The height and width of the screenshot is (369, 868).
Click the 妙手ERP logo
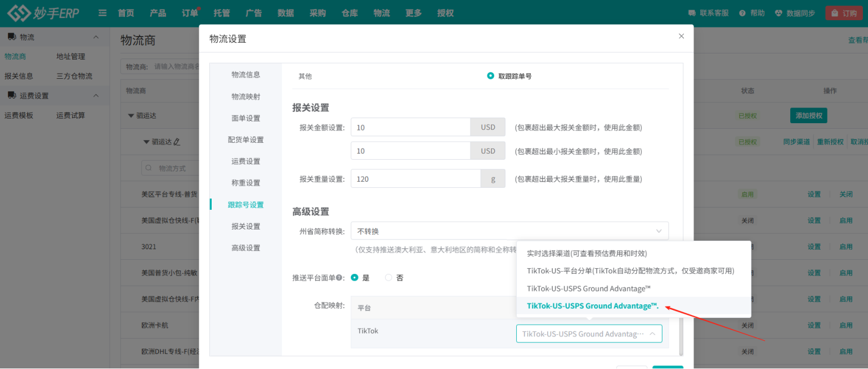pos(43,13)
